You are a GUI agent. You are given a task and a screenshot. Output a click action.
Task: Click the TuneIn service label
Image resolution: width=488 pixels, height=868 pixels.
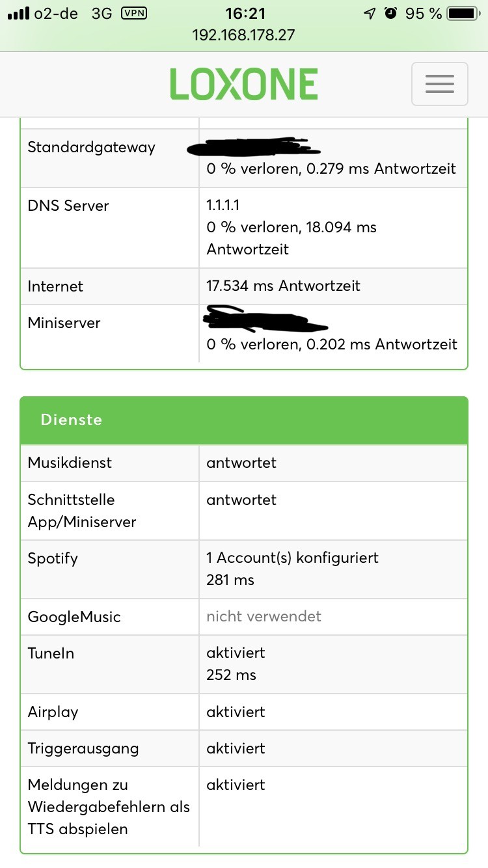click(x=51, y=653)
